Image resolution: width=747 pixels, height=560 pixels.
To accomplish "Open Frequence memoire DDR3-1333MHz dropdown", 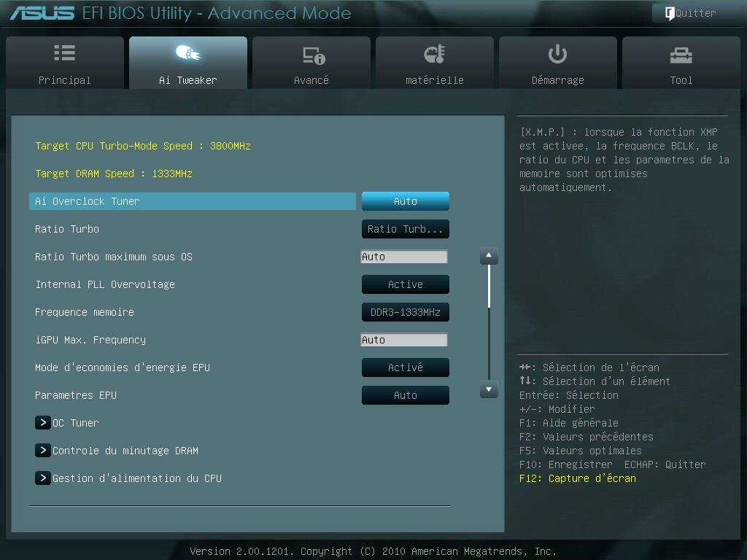I will [405, 312].
